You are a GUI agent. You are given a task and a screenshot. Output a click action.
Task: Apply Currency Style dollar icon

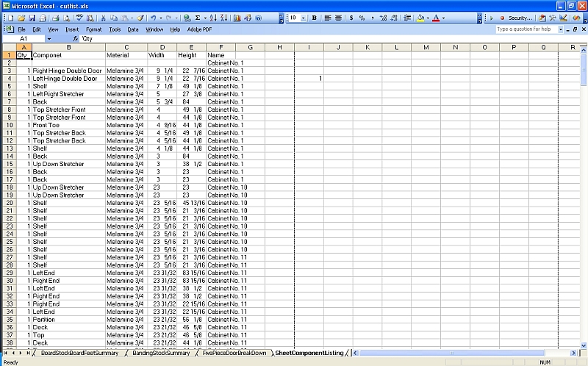pyautogui.click(x=350, y=18)
